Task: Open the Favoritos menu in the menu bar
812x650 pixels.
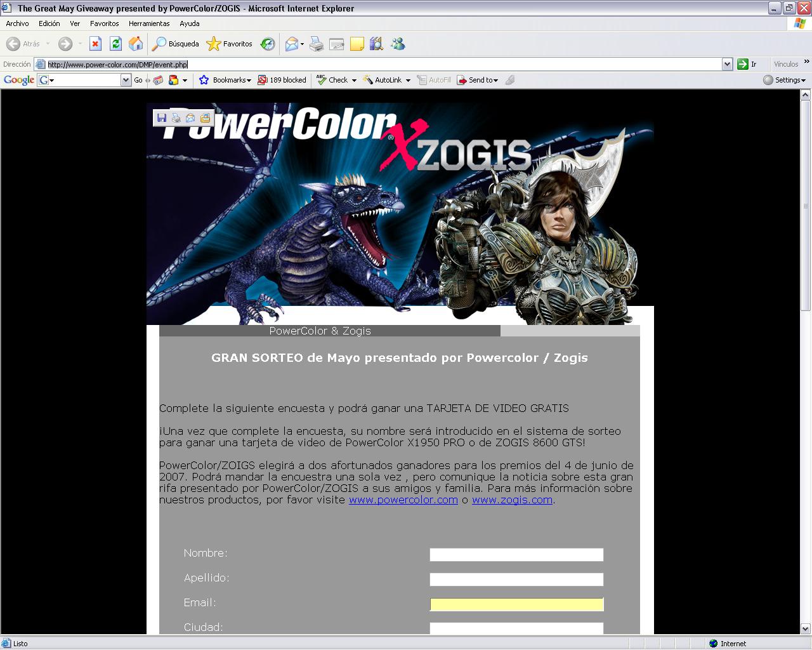Action: point(105,23)
